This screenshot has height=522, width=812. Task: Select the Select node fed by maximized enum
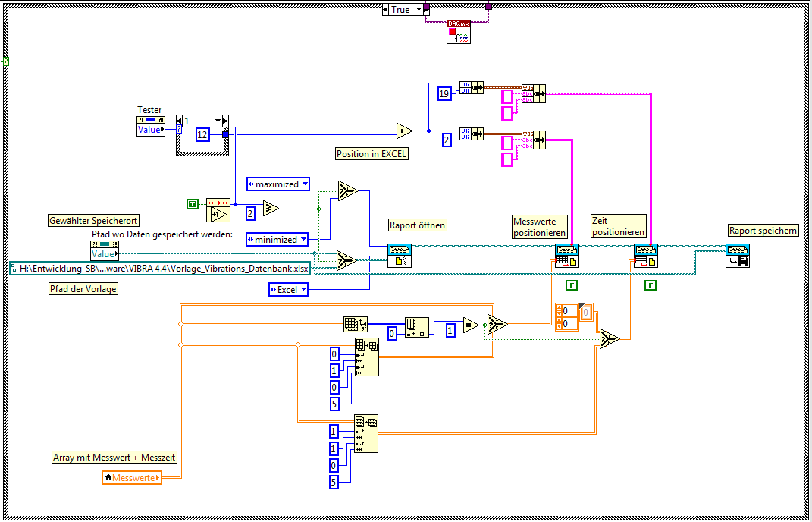(347, 190)
